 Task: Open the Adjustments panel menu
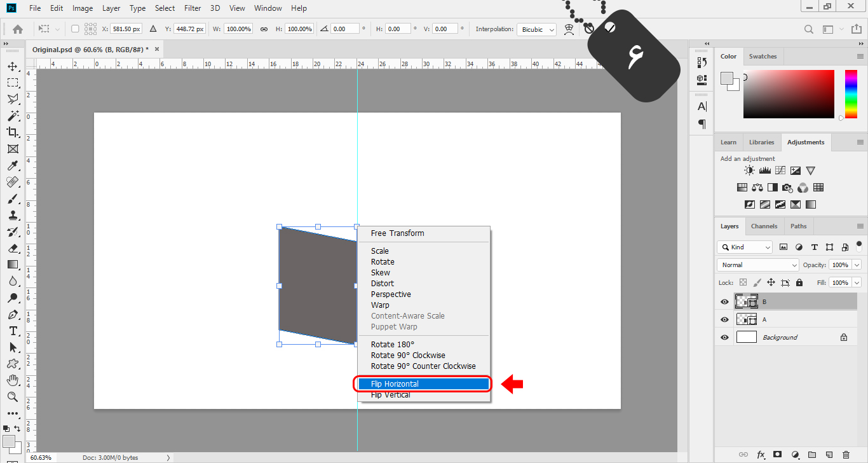(x=860, y=142)
